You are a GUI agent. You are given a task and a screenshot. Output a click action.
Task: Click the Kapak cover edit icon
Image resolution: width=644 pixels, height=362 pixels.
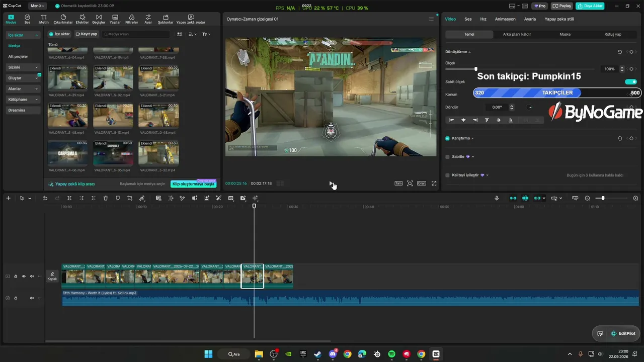click(x=52, y=276)
